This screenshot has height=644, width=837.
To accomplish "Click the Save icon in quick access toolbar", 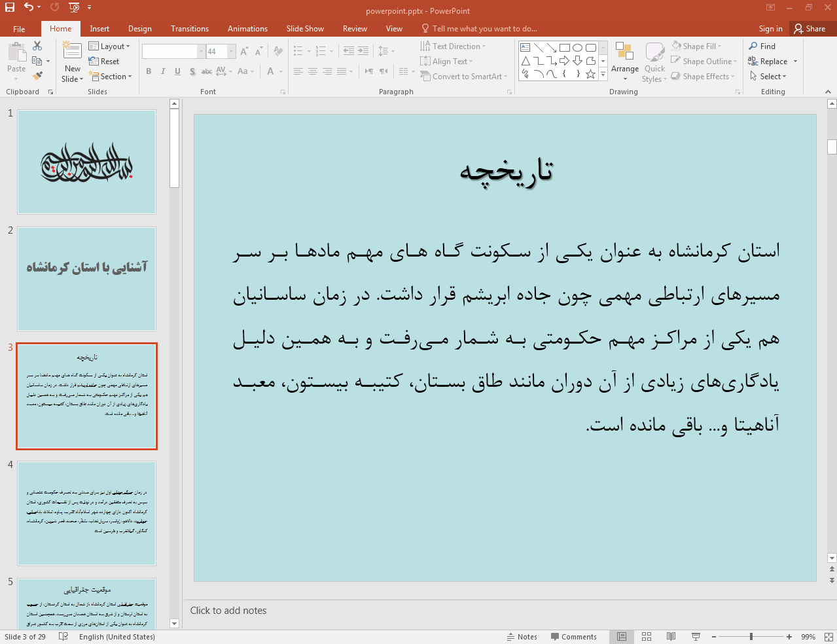I will click(10, 7).
